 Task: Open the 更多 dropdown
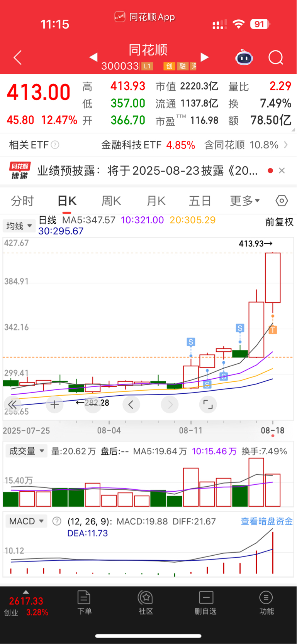pyautogui.click(x=245, y=201)
